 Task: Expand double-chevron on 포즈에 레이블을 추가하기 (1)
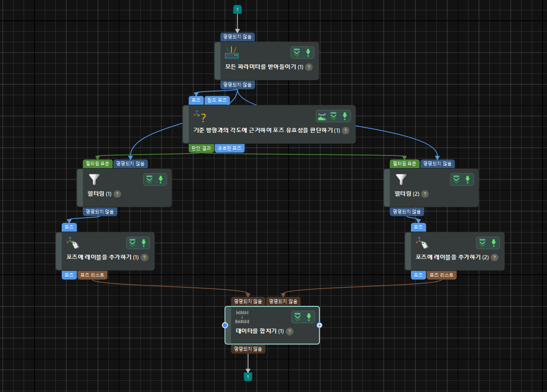(x=132, y=243)
